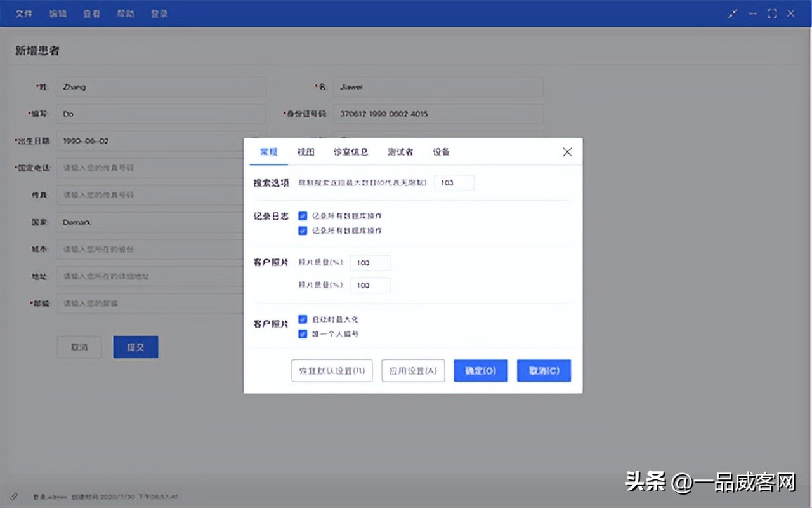The height and width of the screenshot is (508, 812).
Task: Click the 提交 button on the patient form
Action: coord(136,347)
